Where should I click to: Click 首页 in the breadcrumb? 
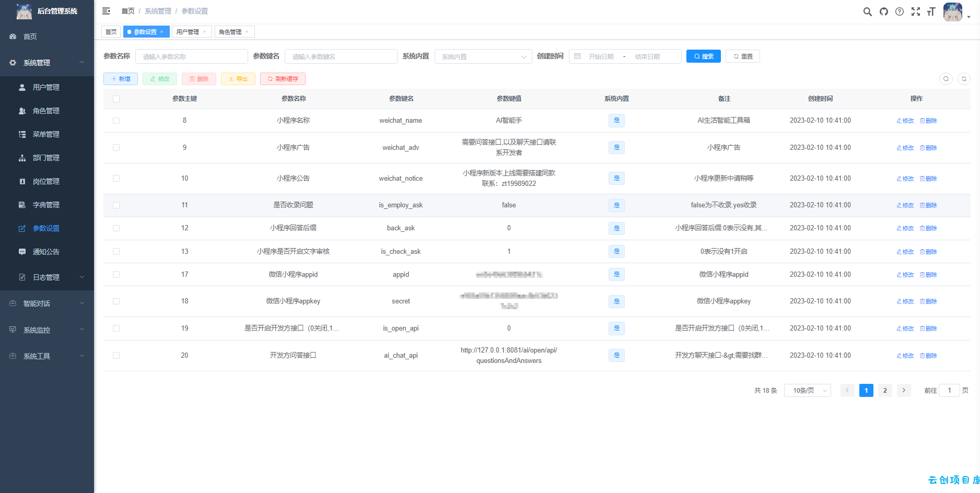click(128, 11)
